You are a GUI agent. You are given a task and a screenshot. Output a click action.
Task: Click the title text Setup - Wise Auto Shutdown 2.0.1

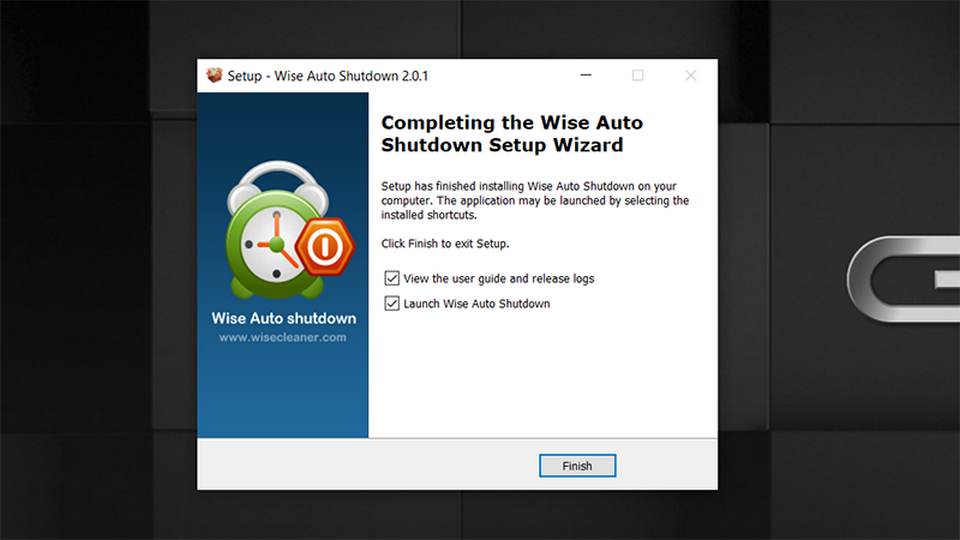328,76
